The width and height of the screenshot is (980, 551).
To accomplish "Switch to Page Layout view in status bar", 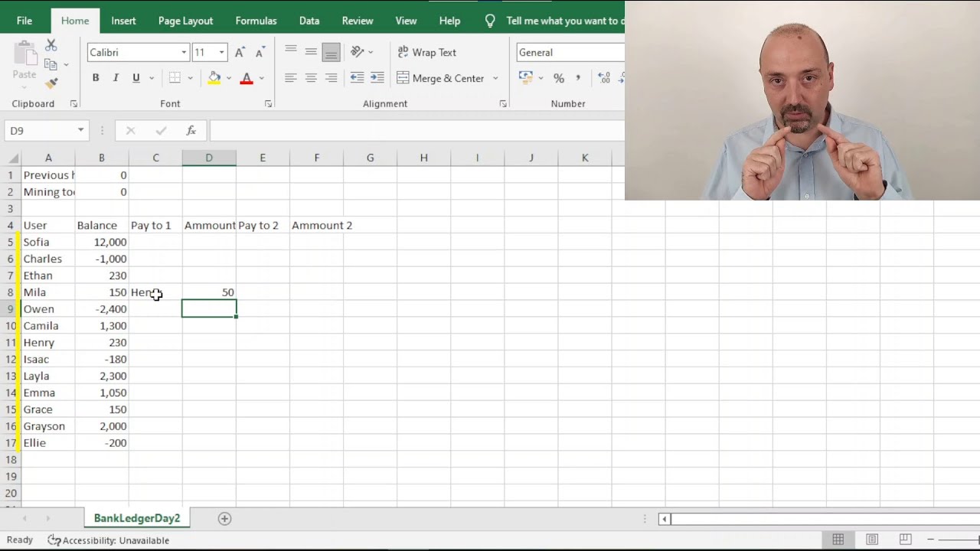I will tap(872, 540).
